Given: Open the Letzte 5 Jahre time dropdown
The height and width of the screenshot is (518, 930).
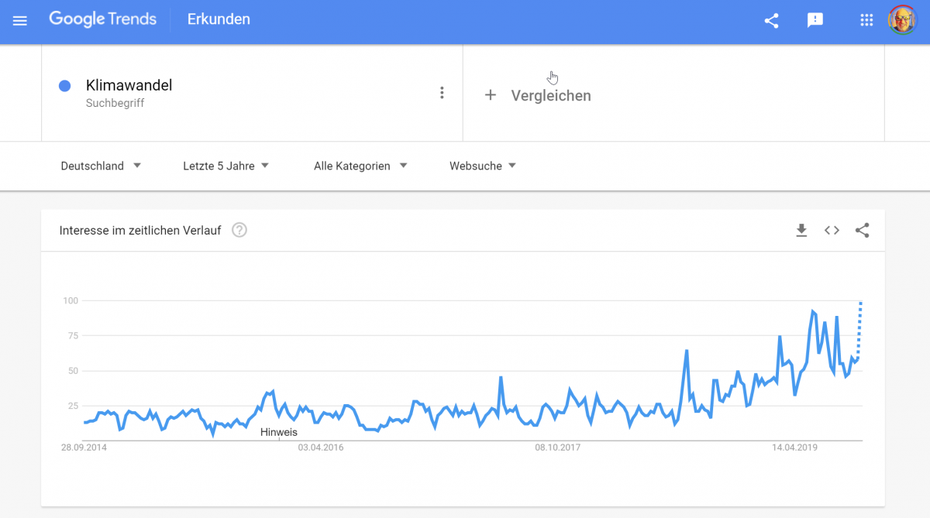Looking at the screenshot, I should pyautogui.click(x=225, y=166).
